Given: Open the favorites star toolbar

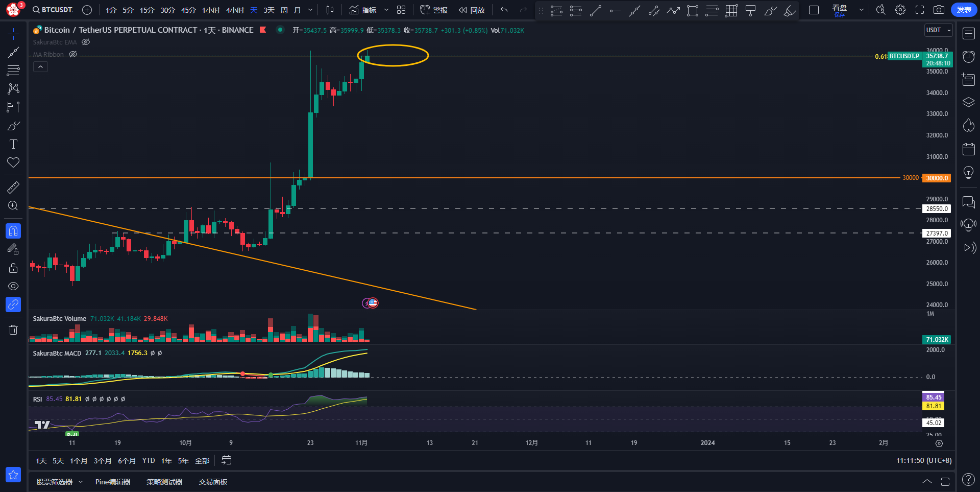Looking at the screenshot, I should coord(13,475).
